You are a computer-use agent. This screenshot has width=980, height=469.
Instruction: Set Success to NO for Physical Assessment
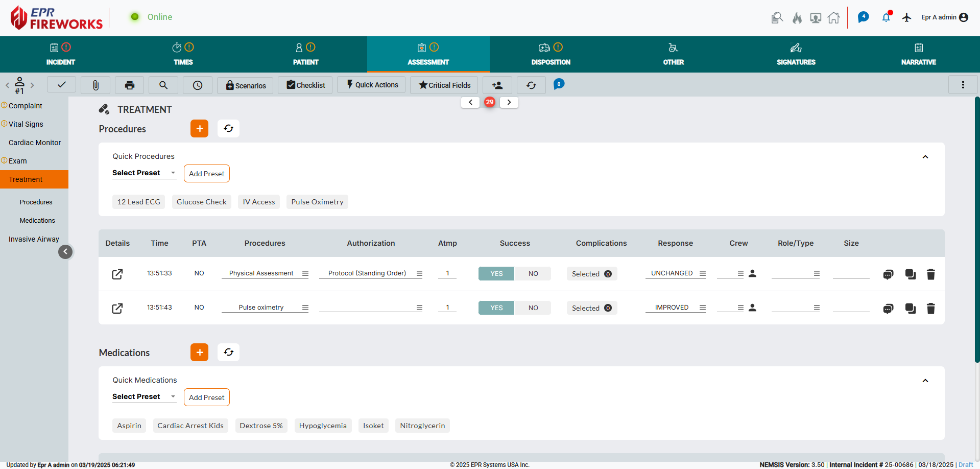pyautogui.click(x=533, y=273)
